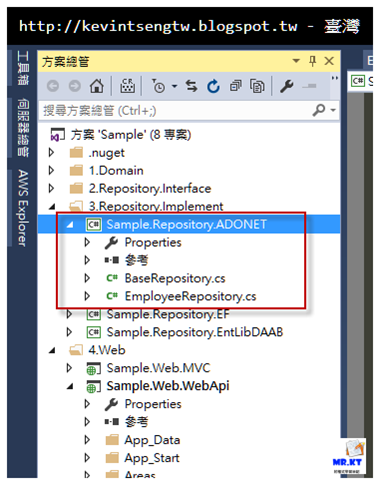Open search options dropdown arrow
The width and height of the screenshot is (380, 485).
click(333, 110)
